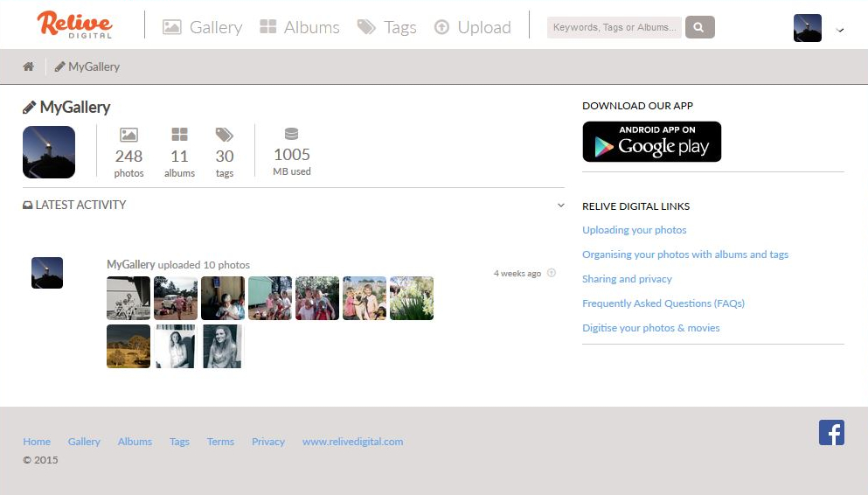Image resolution: width=868 pixels, height=495 pixels.
Task: Click the Facebook icon in footer
Action: (831, 432)
